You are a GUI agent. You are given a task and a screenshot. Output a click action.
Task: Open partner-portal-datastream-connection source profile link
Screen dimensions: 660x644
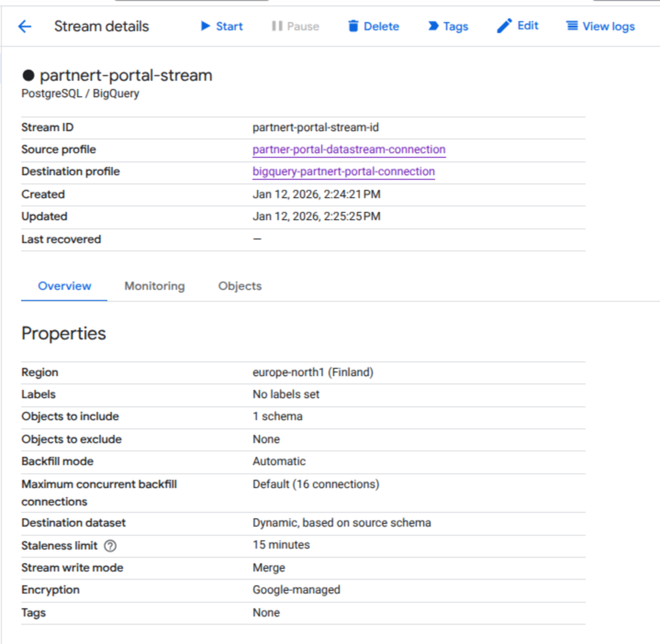coord(349,150)
